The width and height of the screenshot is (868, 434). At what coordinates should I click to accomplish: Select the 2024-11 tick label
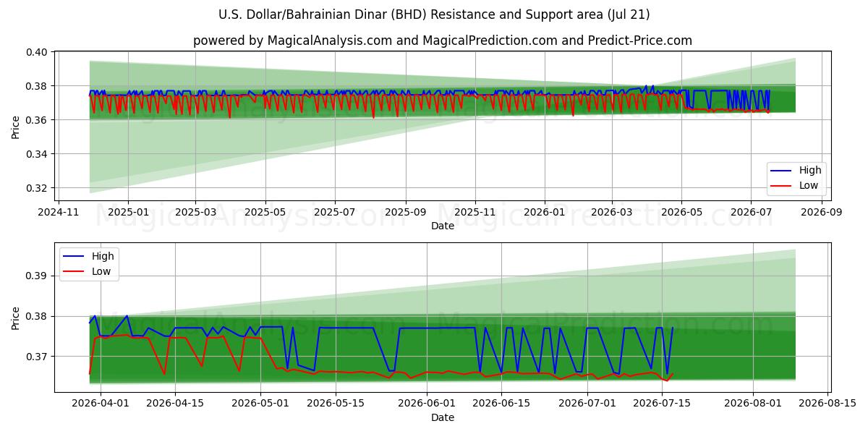pyautogui.click(x=59, y=213)
